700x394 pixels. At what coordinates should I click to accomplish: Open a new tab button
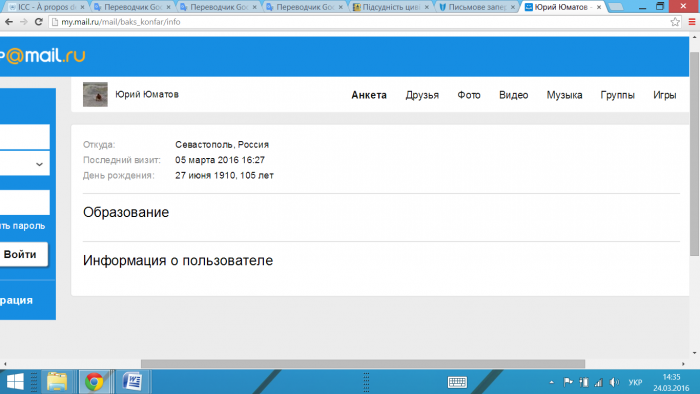coord(616,7)
